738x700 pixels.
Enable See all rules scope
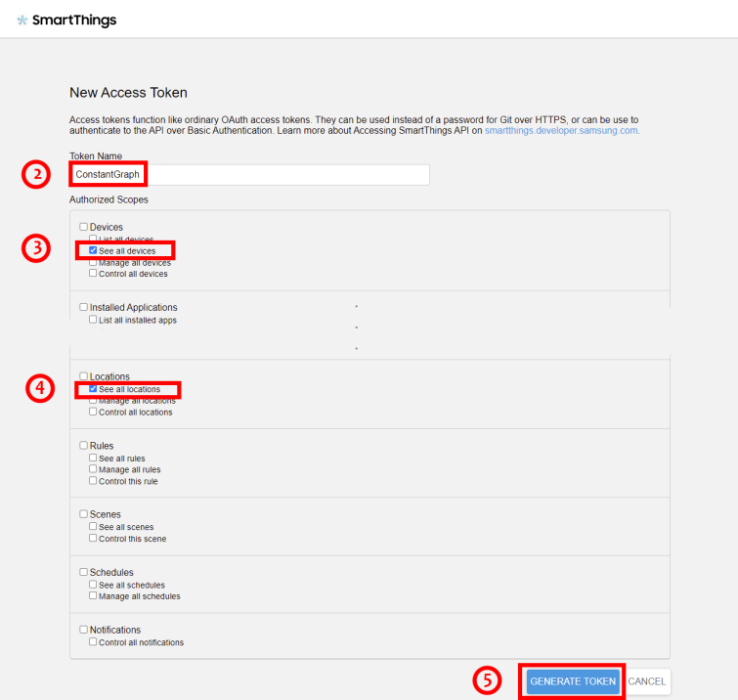pyautogui.click(x=93, y=458)
